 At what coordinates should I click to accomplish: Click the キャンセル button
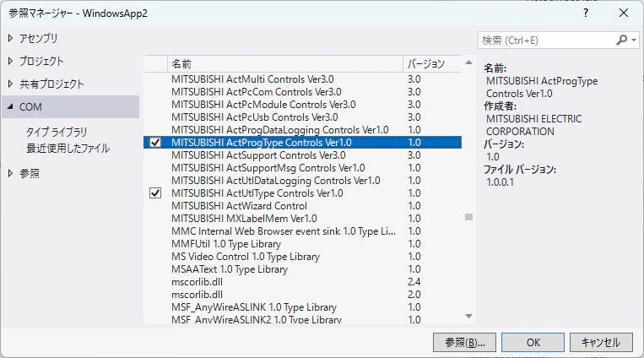click(601, 343)
